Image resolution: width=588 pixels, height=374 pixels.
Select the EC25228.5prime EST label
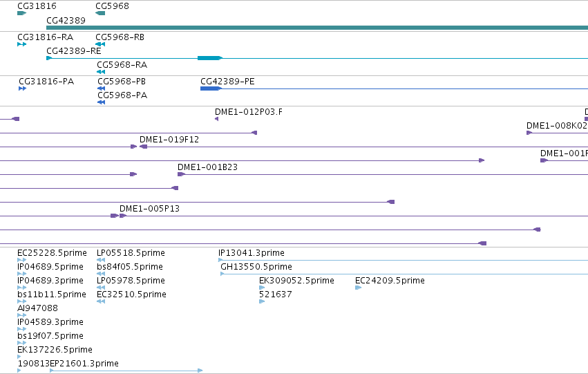[52, 253]
